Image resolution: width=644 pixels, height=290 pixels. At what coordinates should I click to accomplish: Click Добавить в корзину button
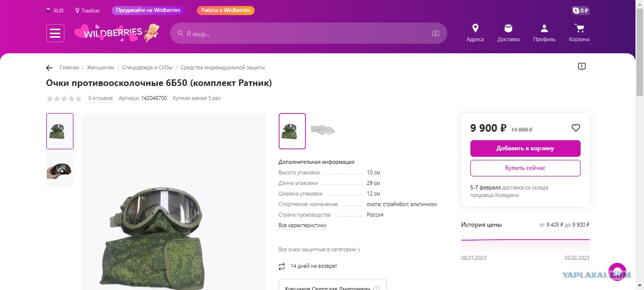coord(525,148)
